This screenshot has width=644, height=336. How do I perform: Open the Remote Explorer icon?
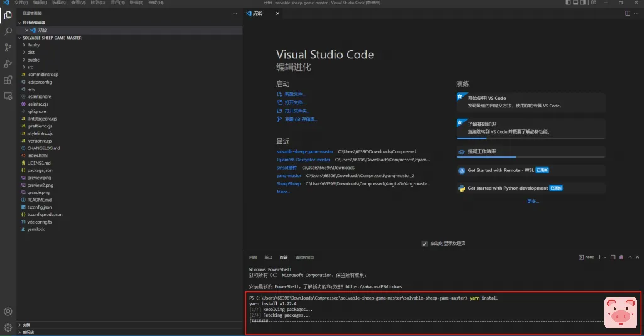tap(8, 96)
